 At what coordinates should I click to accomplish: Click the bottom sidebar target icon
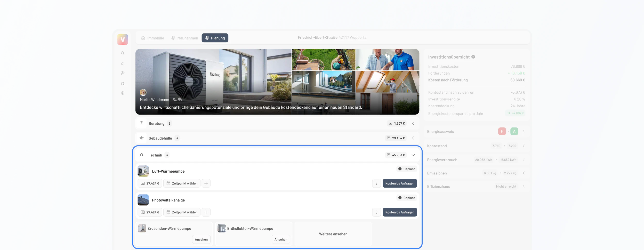[x=123, y=93]
